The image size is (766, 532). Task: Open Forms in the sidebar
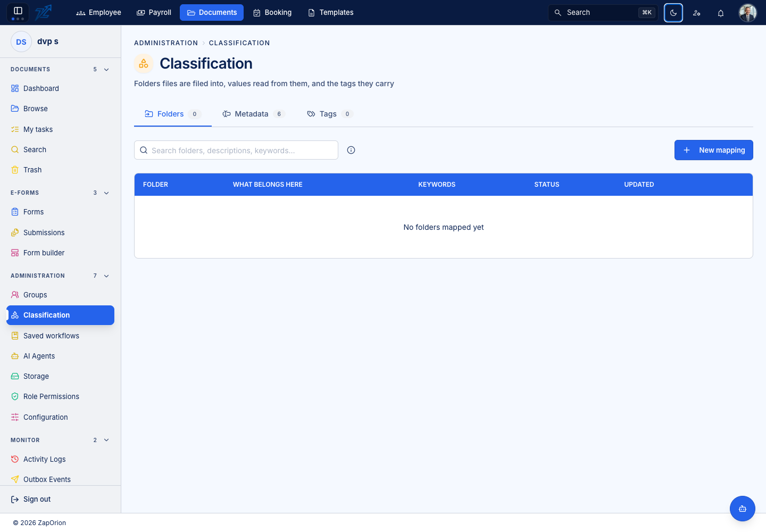[x=60, y=212]
